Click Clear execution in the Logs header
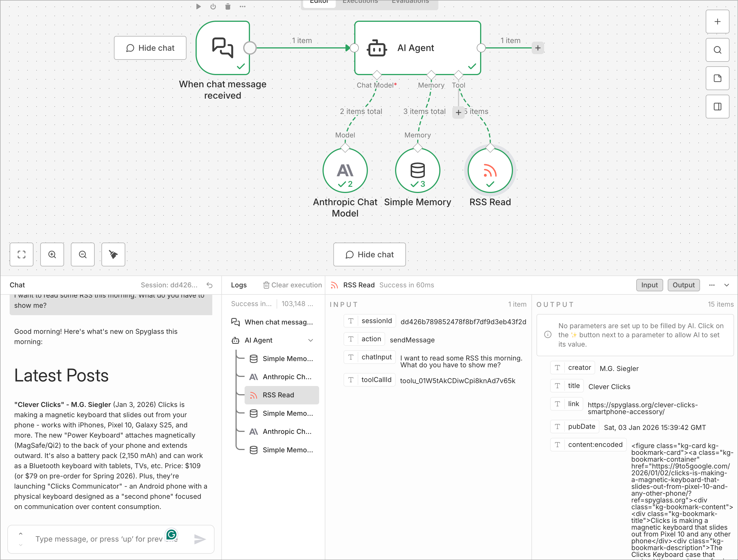This screenshot has width=738, height=560. tap(292, 285)
